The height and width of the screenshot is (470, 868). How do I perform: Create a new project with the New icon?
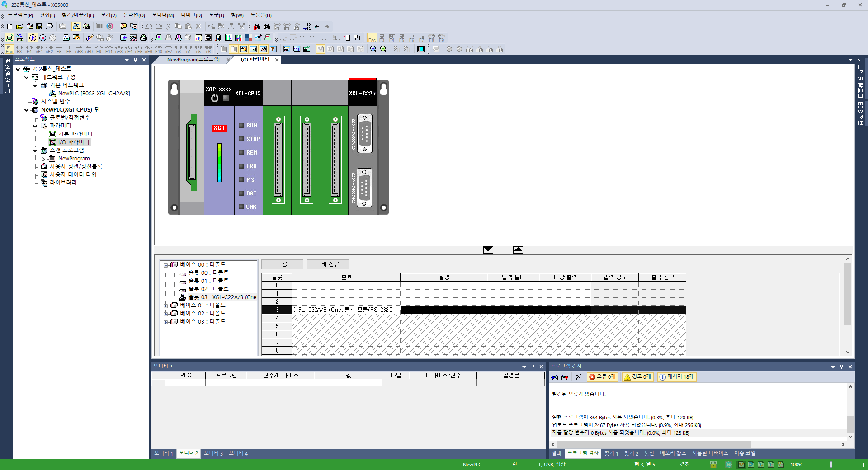tap(9, 27)
